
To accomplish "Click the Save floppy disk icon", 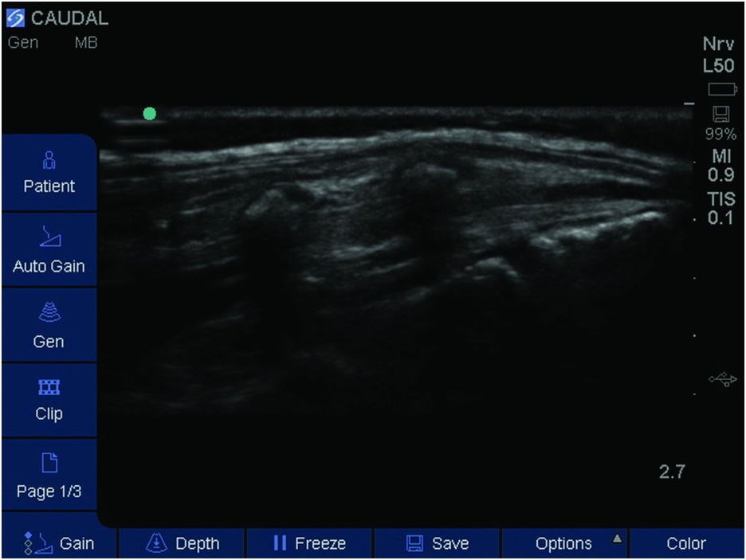I will [414, 543].
